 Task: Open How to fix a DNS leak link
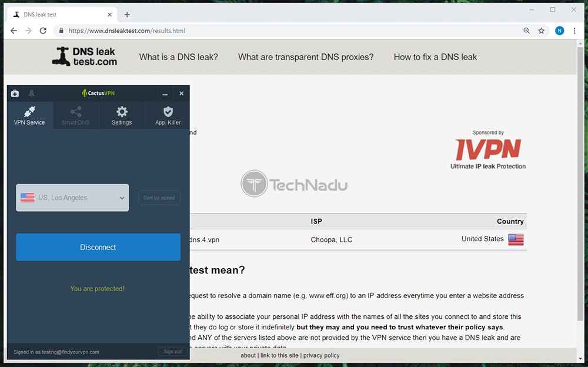pyautogui.click(x=435, y=57)
